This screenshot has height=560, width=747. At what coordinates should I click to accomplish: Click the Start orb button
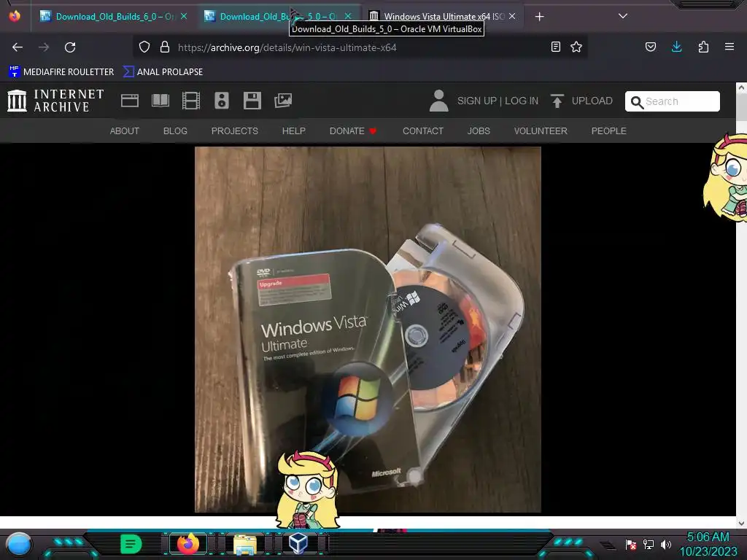coord(19,545)
